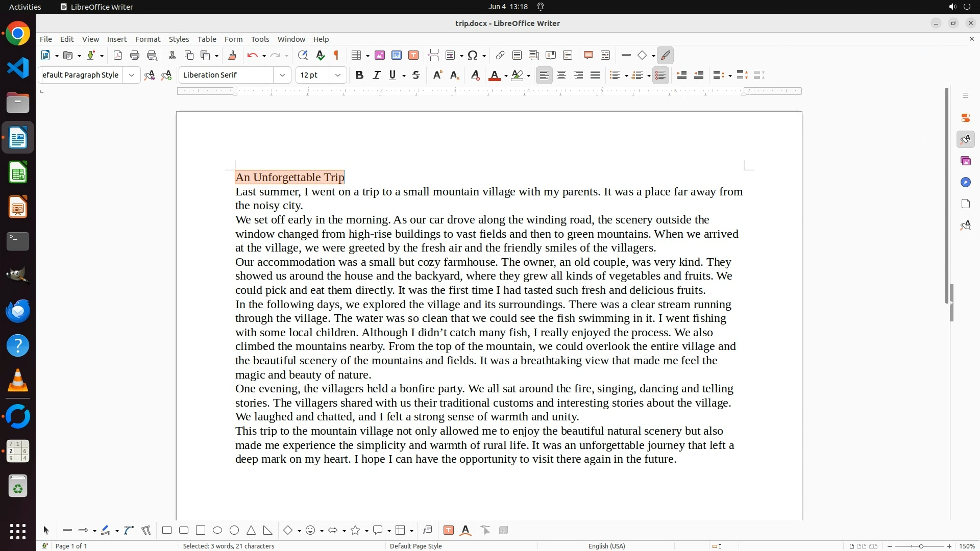This screenshot has height=551, width=980.
Task: Click the Default Page Style status text
Action: point(415,546)
